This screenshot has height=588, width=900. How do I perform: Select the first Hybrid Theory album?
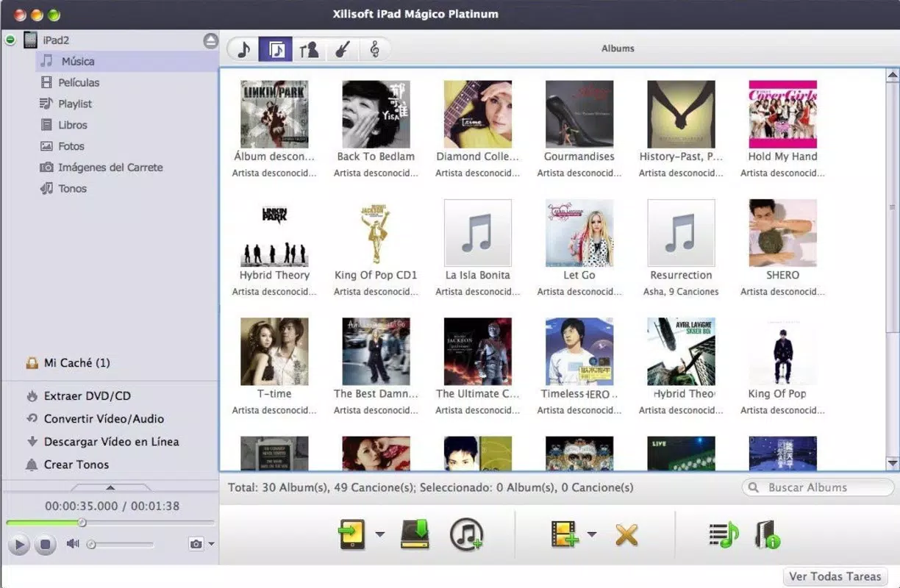coord(274,233)
